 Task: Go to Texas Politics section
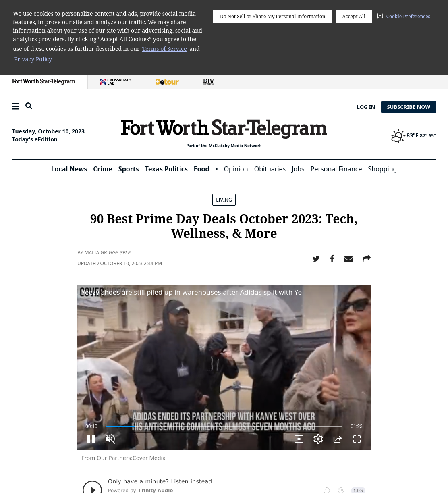point(166,169)
